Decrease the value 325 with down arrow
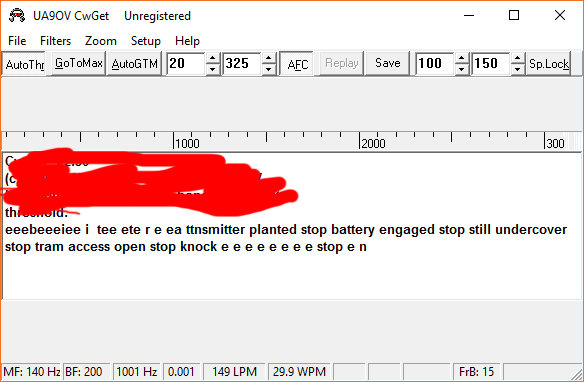This screenshot has width=584, height=382. coord(269,69)
